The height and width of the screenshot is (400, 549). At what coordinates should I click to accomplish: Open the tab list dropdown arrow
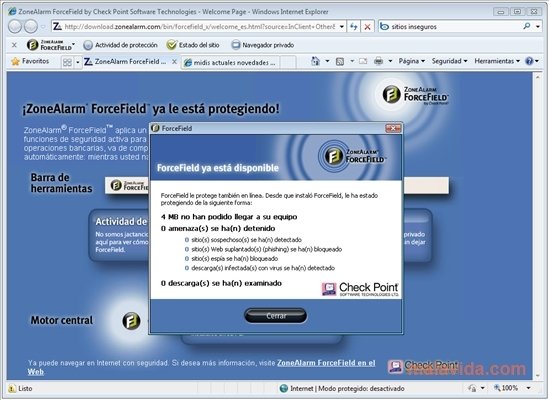coord(78,62)
